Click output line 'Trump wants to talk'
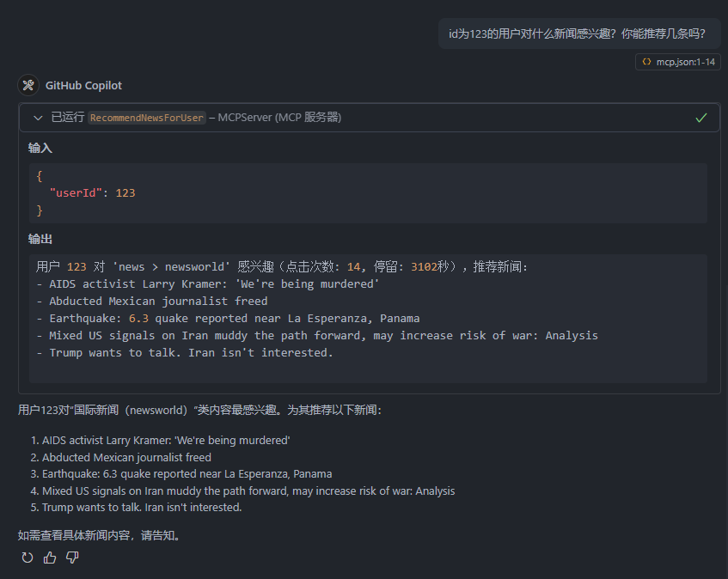 point(185,352)
